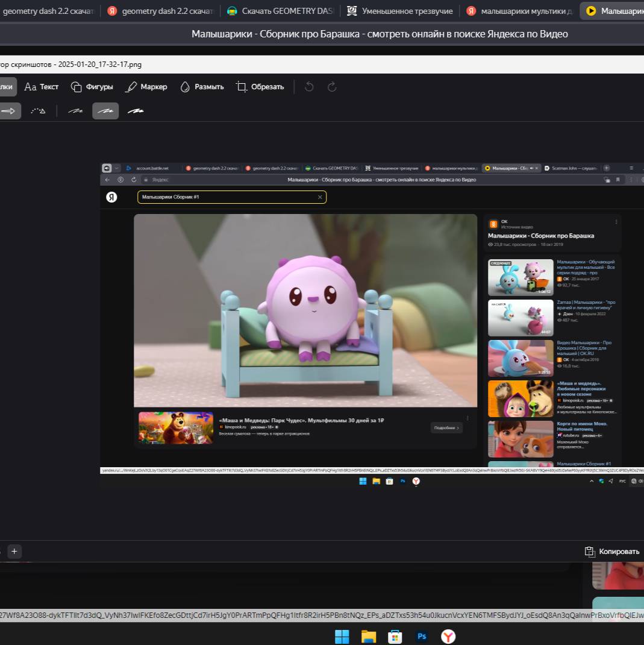
Task: Undo the last edit in the editor
Action: coord(309,87)
